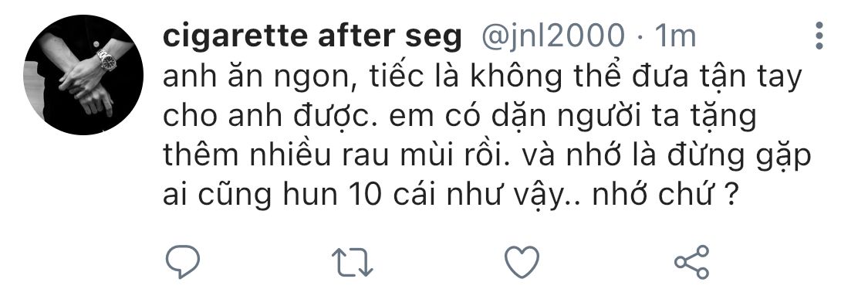Open tweet permalink via 1m timestamp
This screenshot has width=868, height=289.
click(x=675, y=36)
